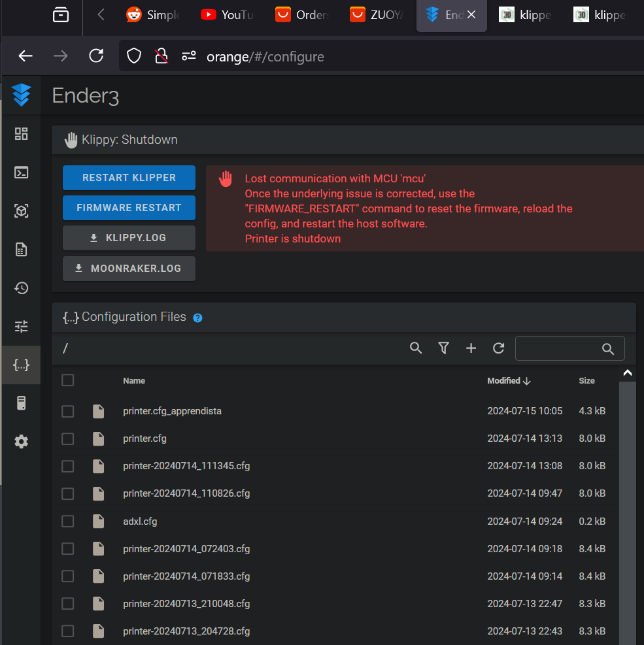The image size is (644, 645).
Task: Check the box for printer-20240714_111345.cfg
Action: point(67,466)
